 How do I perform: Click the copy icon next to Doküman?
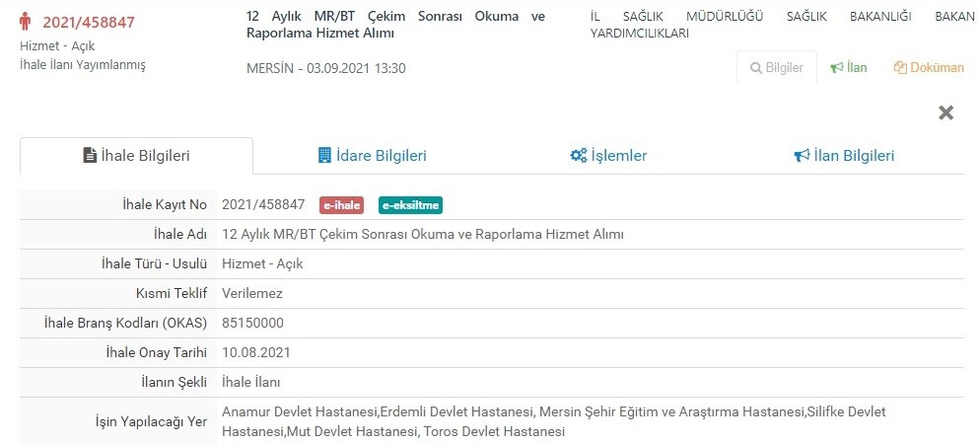pyautogui.click(x=900, y=68)
